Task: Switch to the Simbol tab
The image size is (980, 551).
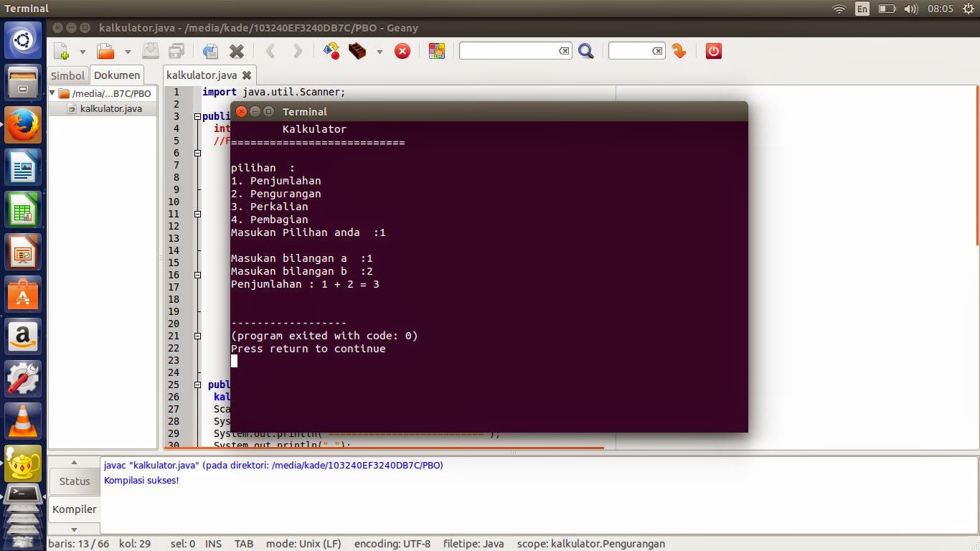Action: 67,75
